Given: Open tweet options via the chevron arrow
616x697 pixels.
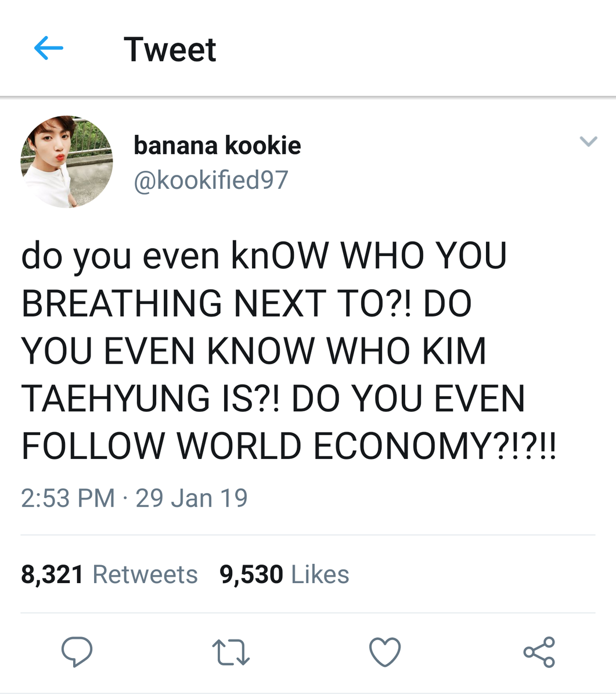Looking at the screenshot, I should coord(589,141).
